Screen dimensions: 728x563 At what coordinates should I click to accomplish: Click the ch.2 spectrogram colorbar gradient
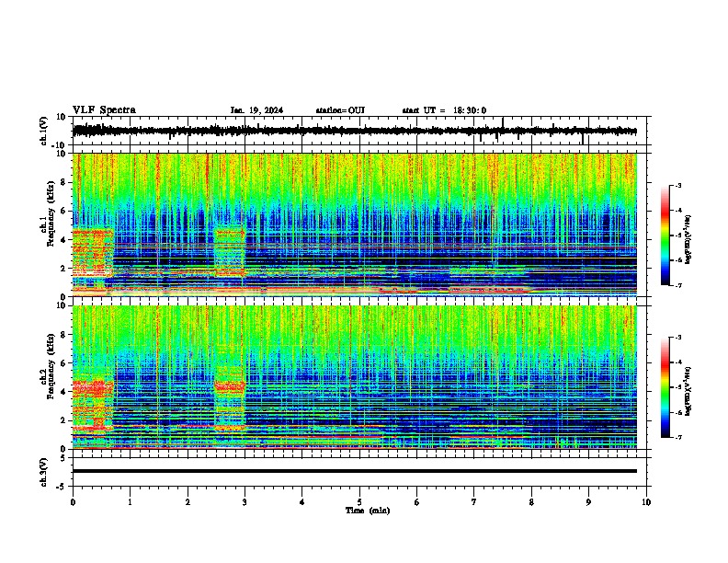(665, 387)
